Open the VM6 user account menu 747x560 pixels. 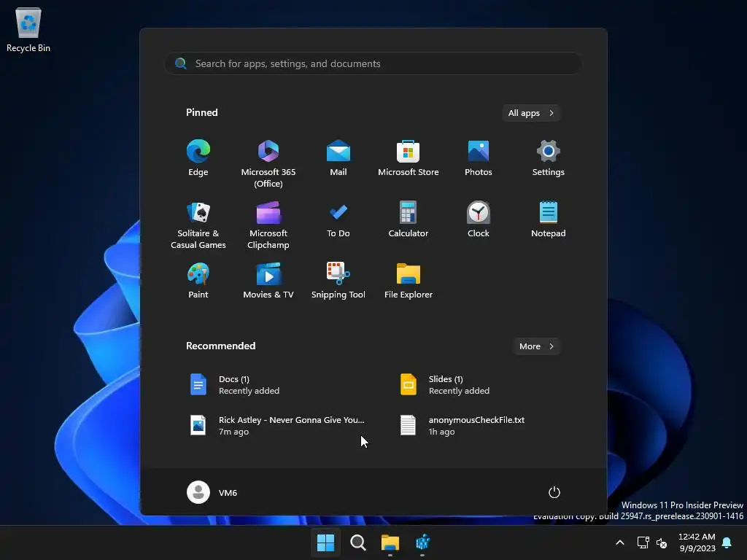pos(212,492)
